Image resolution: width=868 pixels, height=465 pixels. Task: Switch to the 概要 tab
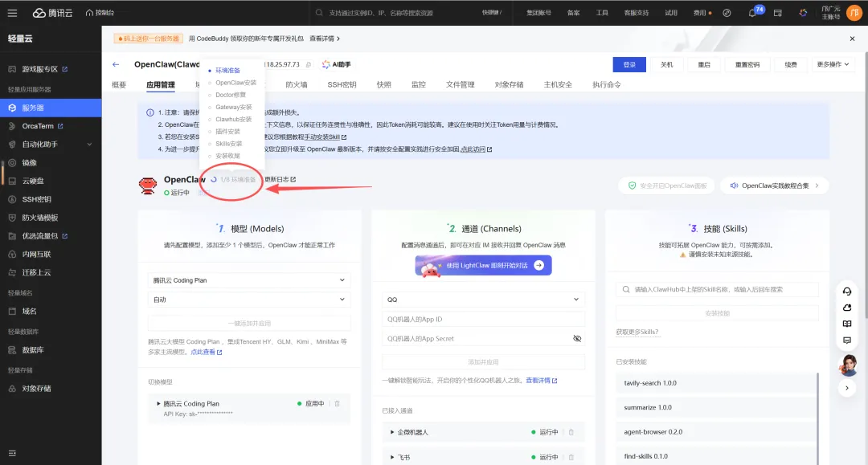click(119, 84)
